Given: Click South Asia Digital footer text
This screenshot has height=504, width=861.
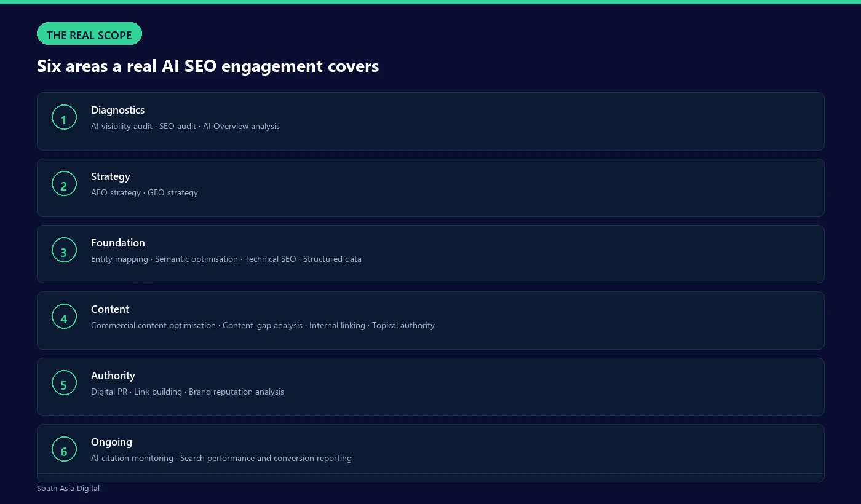Looking at the screenshot, I should coord(68,488).
